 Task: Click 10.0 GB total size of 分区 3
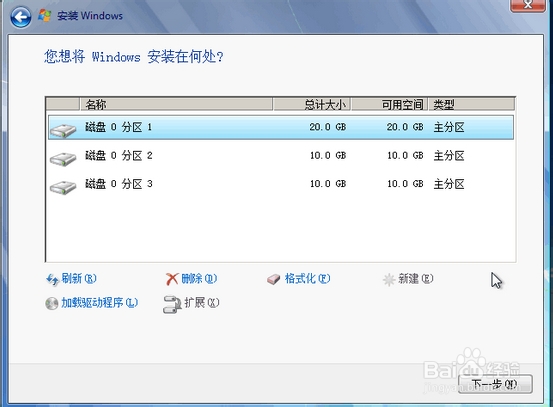328,184
